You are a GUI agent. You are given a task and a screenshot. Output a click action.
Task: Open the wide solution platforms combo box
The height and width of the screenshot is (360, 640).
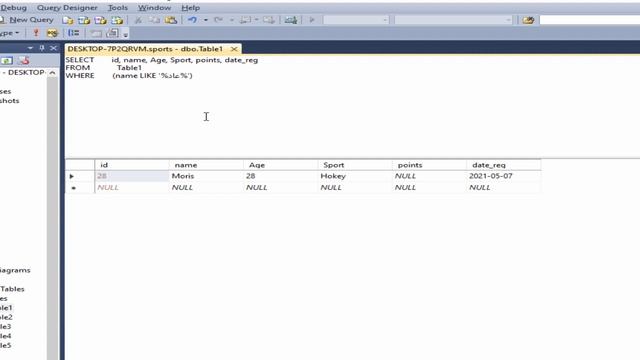(x=453, y=20)
